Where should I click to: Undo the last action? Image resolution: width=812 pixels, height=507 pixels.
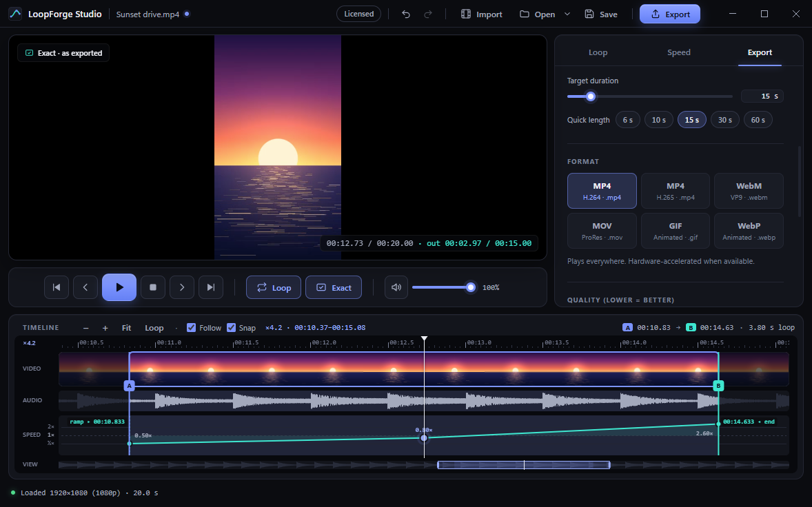point(406,14)
